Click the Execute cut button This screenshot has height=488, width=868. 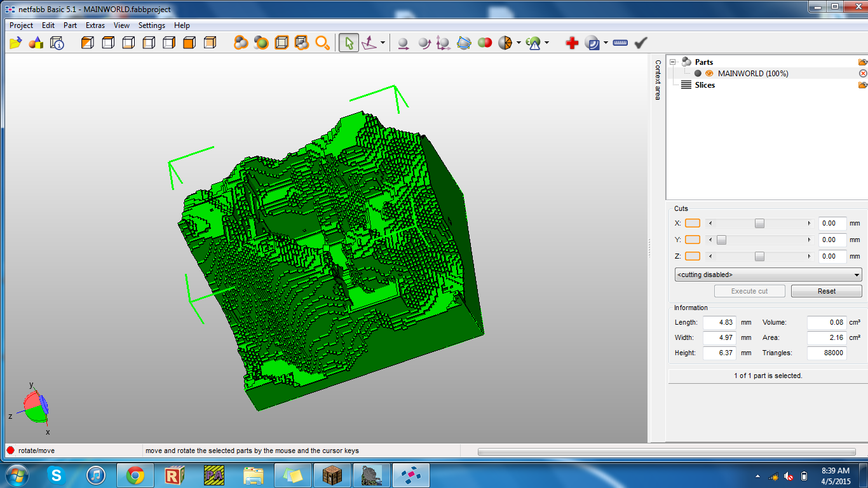[x=750, y=291]
